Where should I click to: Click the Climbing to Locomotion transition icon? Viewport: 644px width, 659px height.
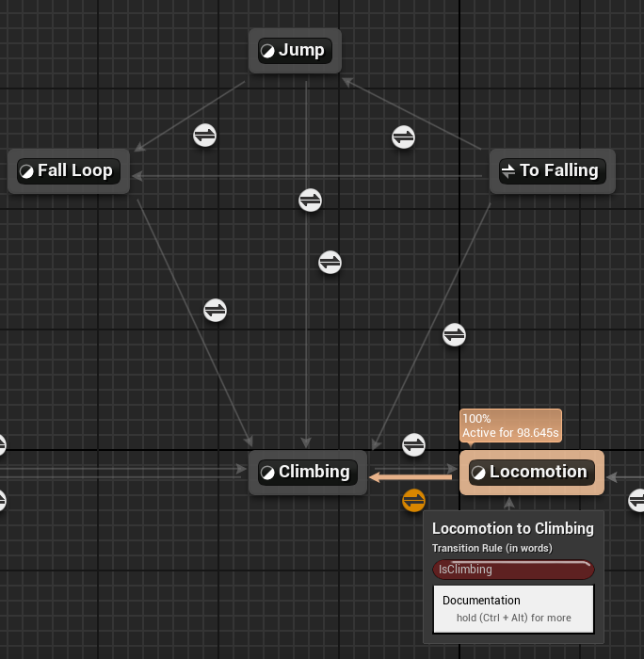click(413, 444)
